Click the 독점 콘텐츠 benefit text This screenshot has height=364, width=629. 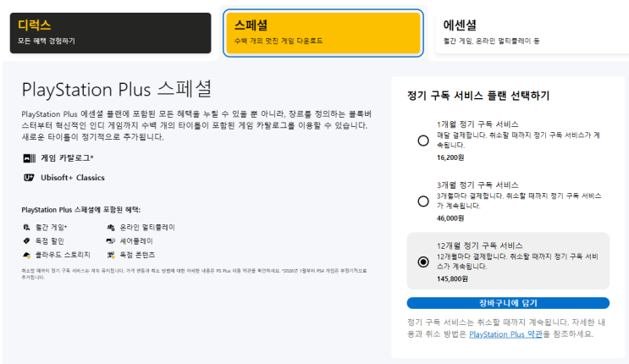point(137,255)
